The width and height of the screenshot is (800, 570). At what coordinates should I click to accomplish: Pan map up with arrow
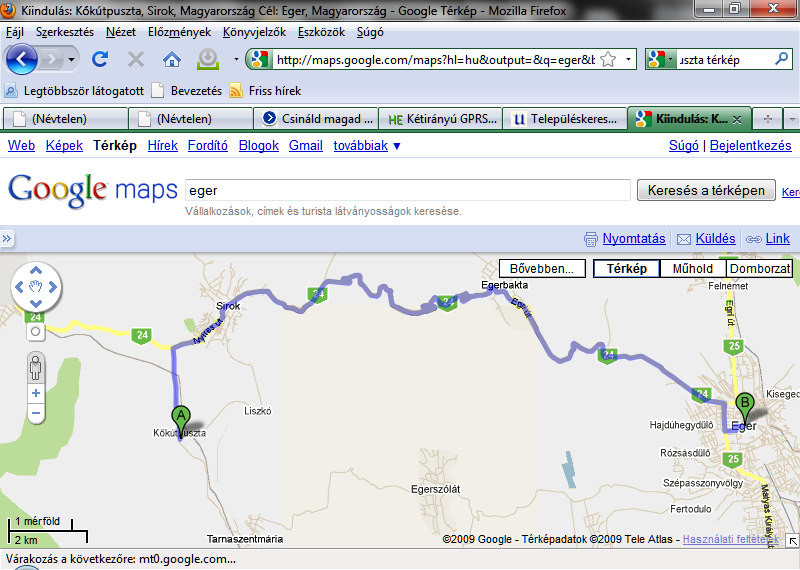[36, 270]
